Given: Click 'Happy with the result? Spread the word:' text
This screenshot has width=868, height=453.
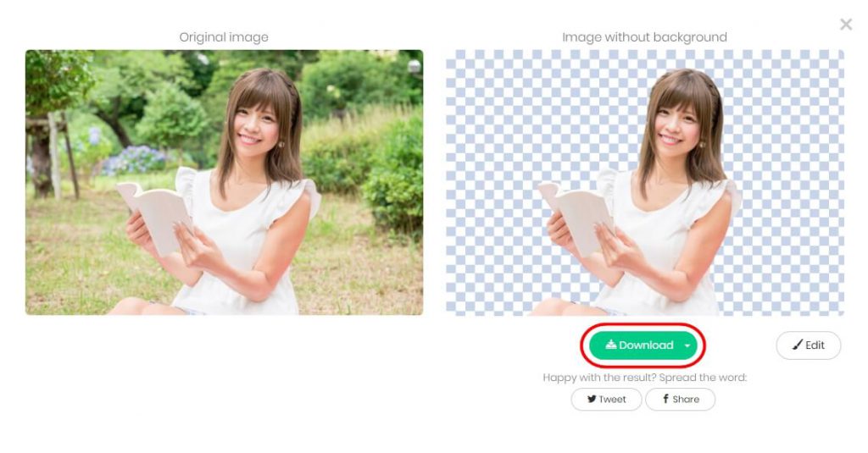Looking at the screenshot, I should (644, 378).
